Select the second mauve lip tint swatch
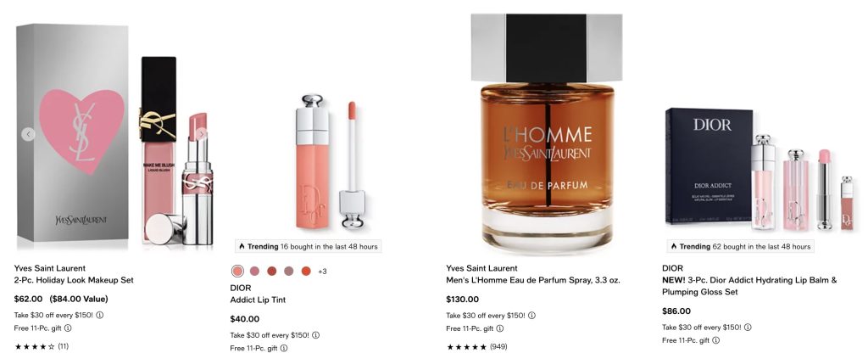This screenshot has height=353, width=868. pos(254,271)
